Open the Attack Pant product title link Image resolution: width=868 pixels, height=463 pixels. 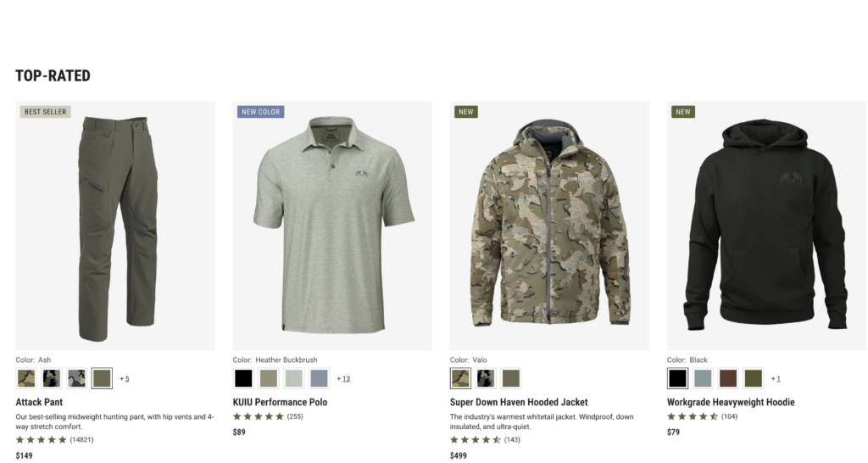(39, 402)
